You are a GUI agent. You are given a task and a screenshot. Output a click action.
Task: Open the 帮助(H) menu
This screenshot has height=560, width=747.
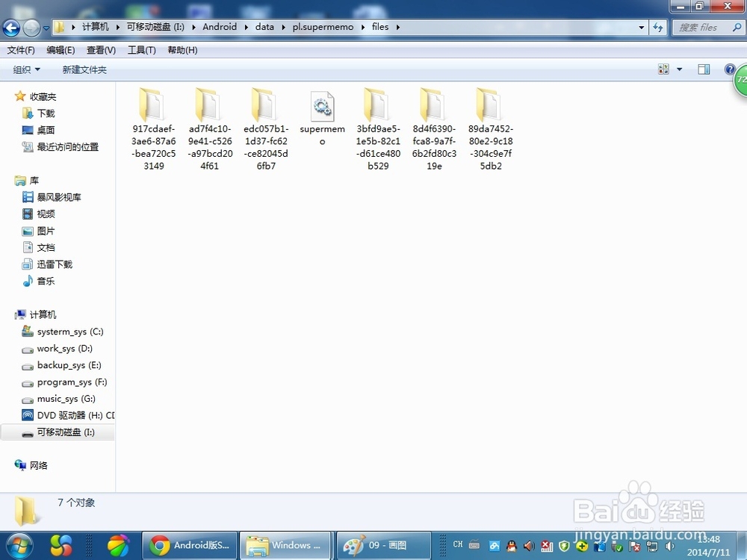[x=182, y=50]
